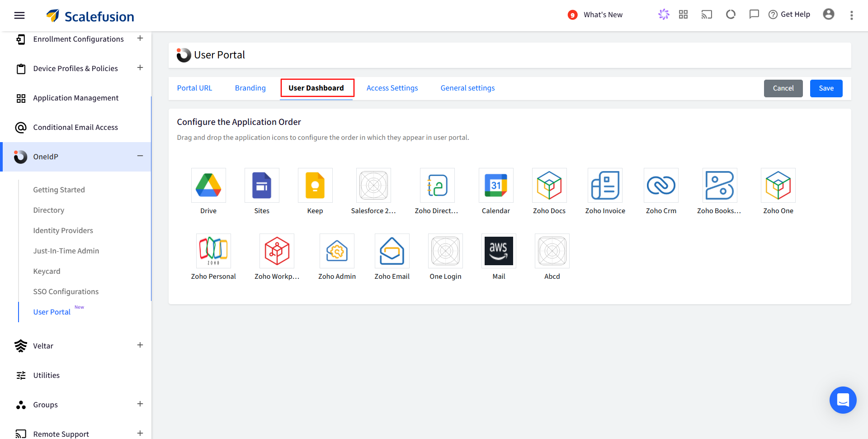Click the Google Drive app icon
This screenshot has height=439, width=868.
coord(208,185)
